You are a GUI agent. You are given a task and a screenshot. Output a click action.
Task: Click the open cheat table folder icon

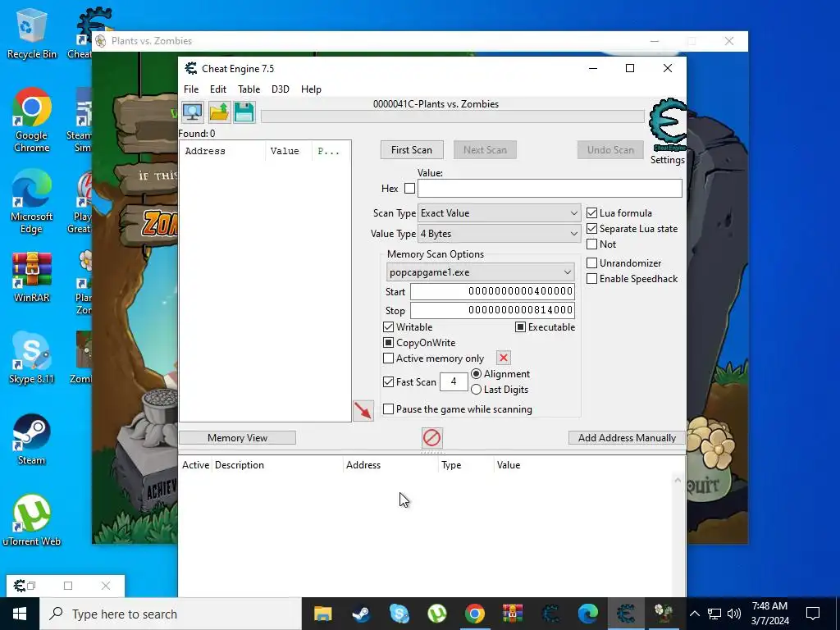[219, 112]
